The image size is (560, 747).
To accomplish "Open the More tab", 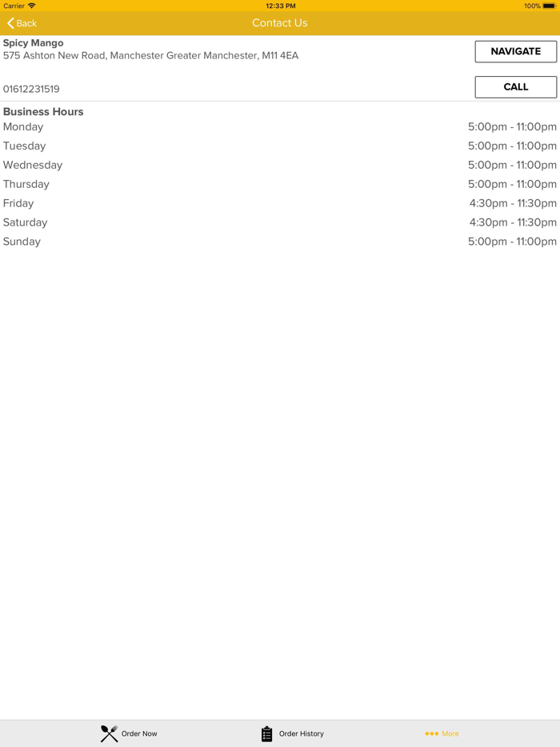I will pos(442,733).
